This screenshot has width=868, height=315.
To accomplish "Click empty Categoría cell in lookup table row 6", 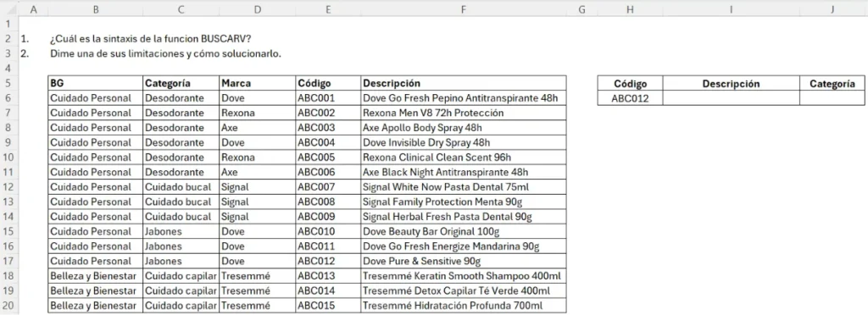I will tap(832, 98).
